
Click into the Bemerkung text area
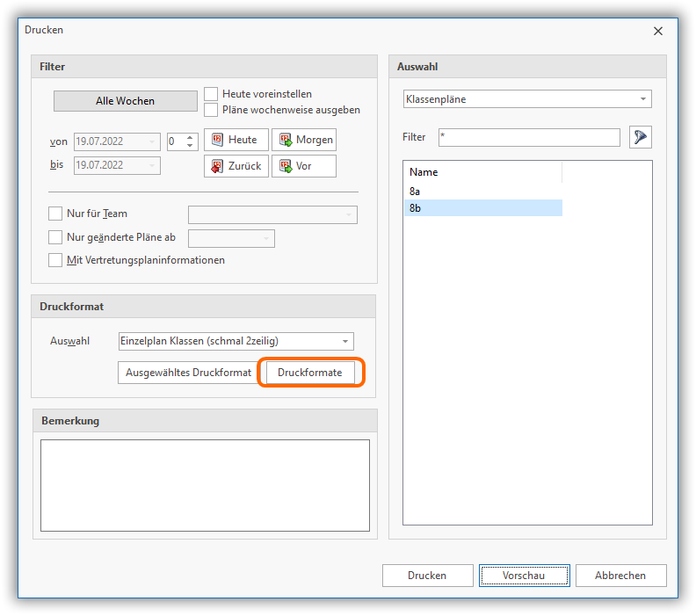205,485
